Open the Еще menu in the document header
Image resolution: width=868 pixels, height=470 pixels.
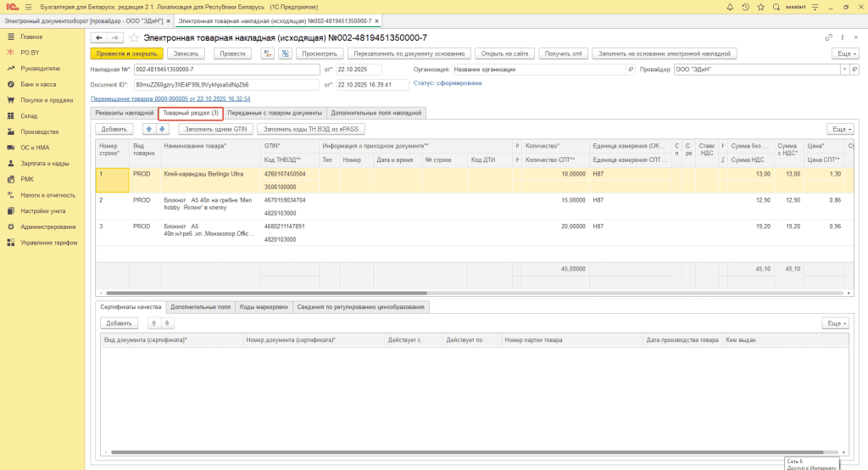pos(843,53)
